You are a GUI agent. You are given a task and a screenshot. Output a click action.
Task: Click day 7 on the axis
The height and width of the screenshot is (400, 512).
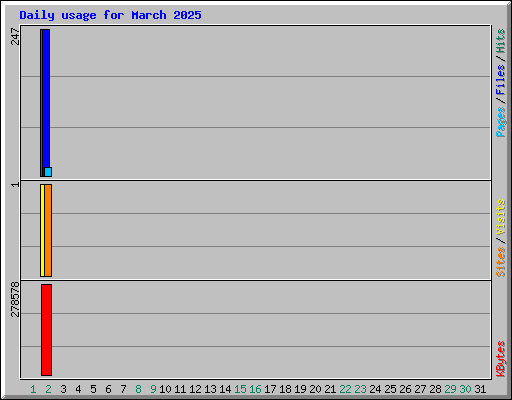pyautogui.click(x=123, y=389)
